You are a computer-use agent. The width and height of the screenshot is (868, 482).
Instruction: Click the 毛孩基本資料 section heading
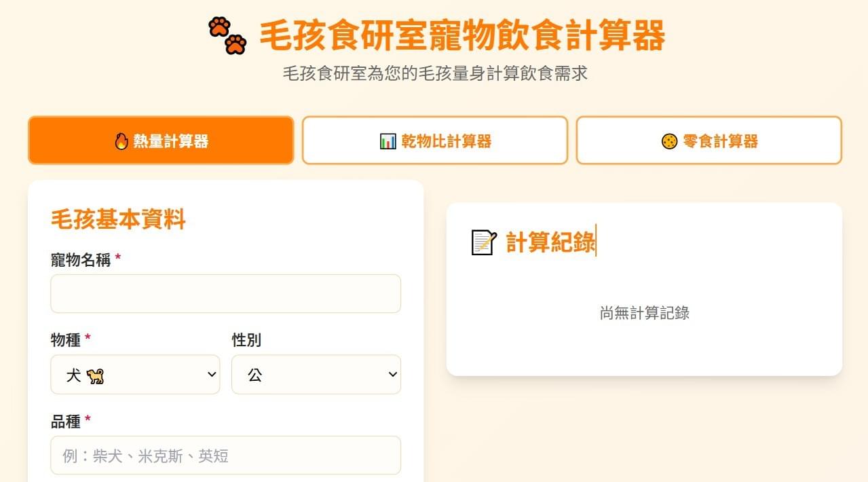pyautogui.click(x=118, y=219)
